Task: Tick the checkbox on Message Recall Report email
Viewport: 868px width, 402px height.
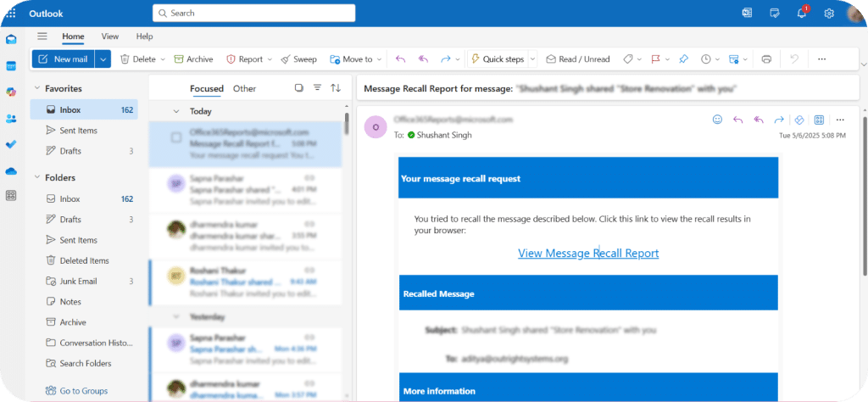Action: pyautogui.click(x=176, y=138)
